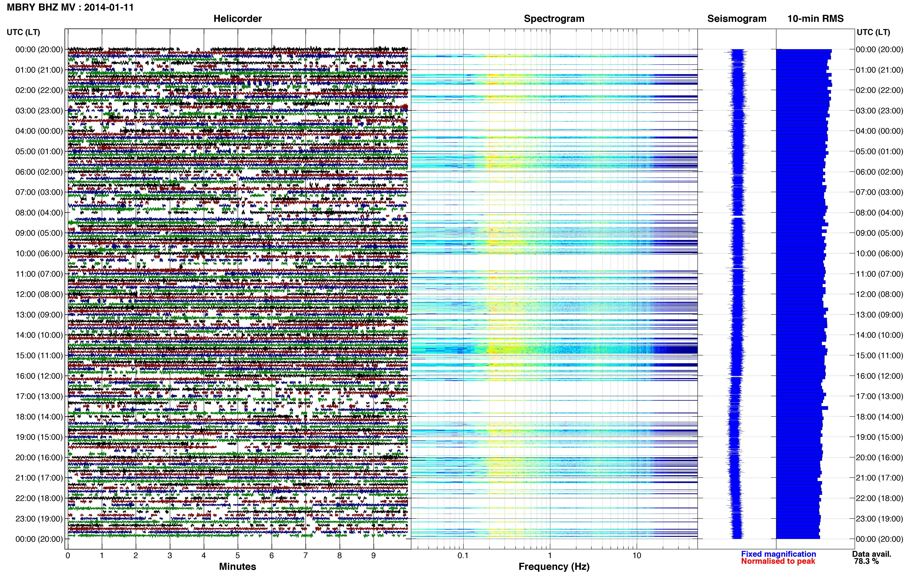The width and height of the screenshot is (924, 578).
Task: Click left time label '02:00 (22:00)'
Action: (x=39, y=90)
